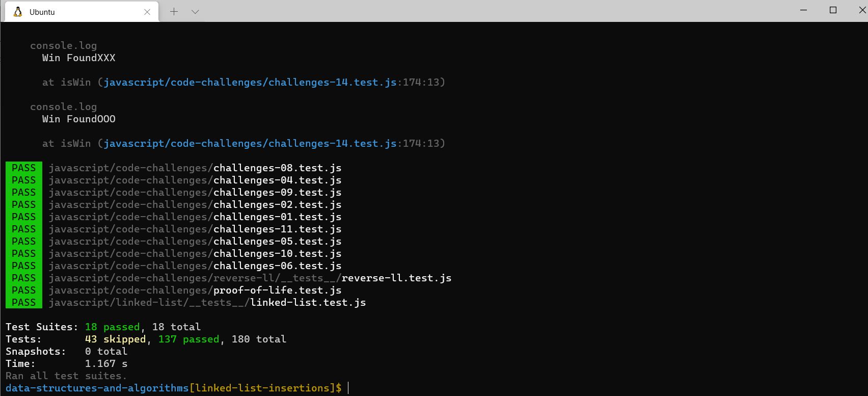This screenshot has width=868, height=396.
Task: Click '180 total' tests value
Action: (x=259, y=339)
